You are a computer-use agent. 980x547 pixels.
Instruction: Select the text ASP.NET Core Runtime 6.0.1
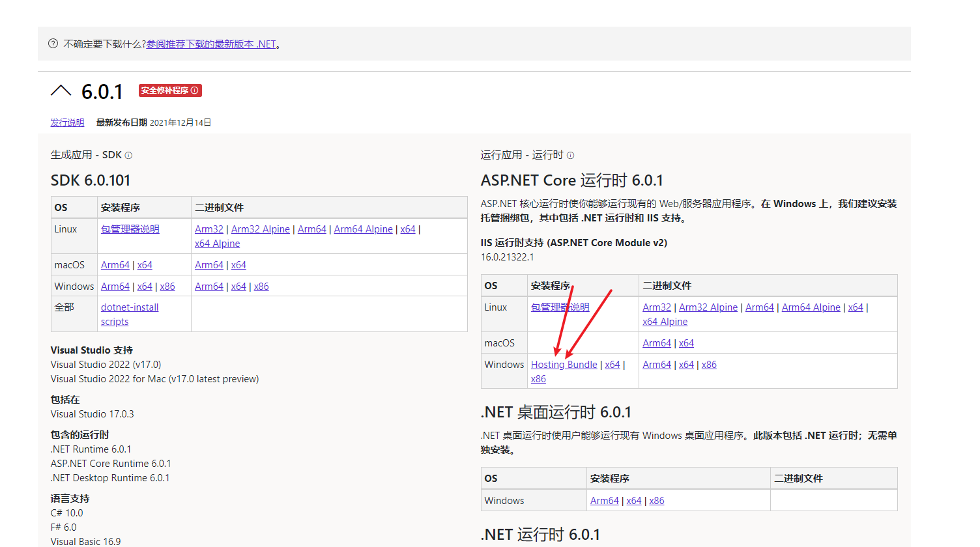click(111, 464)
